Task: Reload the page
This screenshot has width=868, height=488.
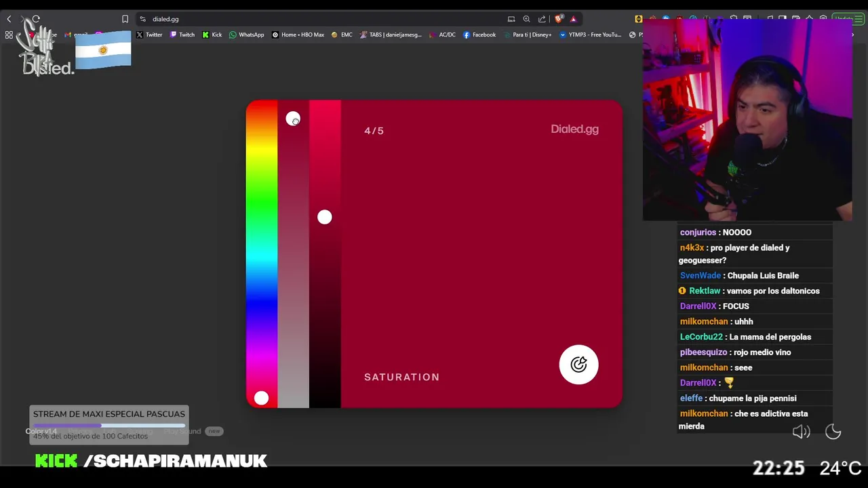Action: click(x=36, y=19)
